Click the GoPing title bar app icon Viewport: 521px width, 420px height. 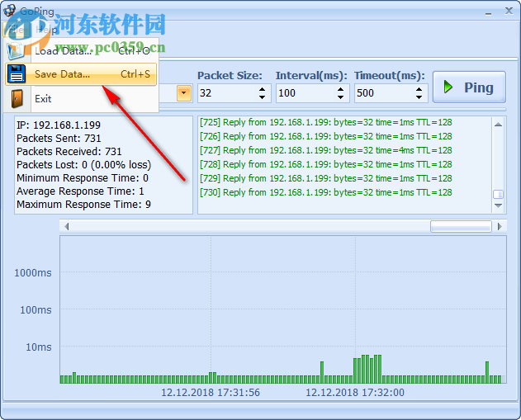[x=9, y=11]
